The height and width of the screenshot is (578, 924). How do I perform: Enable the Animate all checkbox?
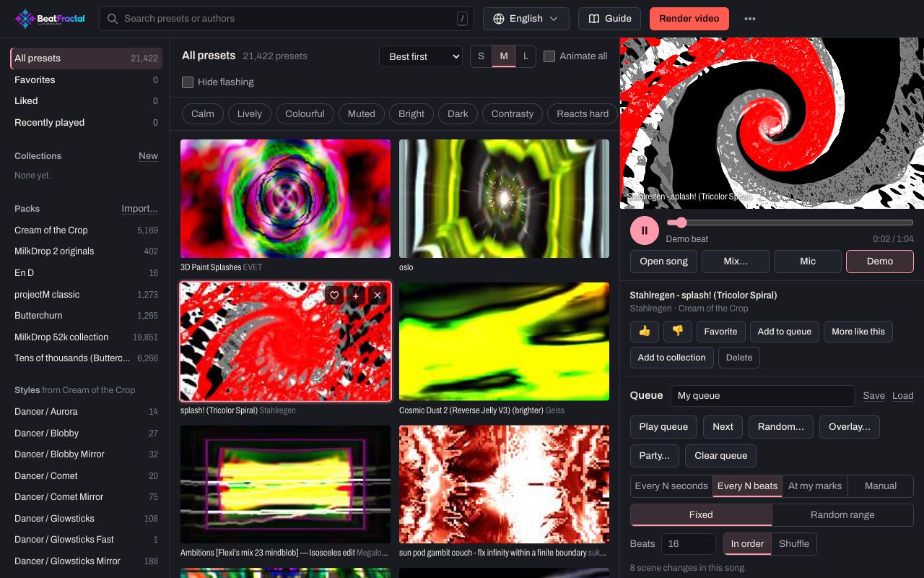point(549,56)
